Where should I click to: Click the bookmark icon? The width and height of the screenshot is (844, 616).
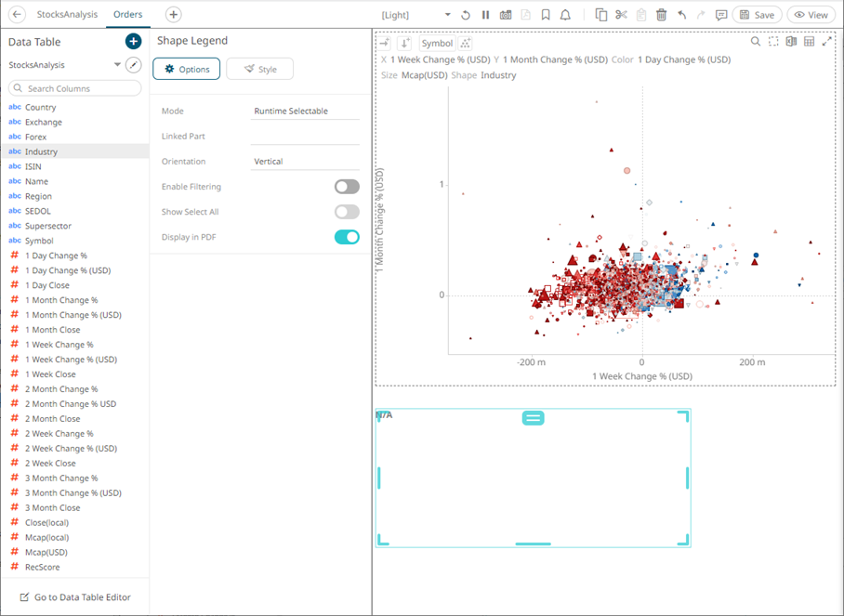(x=545, y=15)
